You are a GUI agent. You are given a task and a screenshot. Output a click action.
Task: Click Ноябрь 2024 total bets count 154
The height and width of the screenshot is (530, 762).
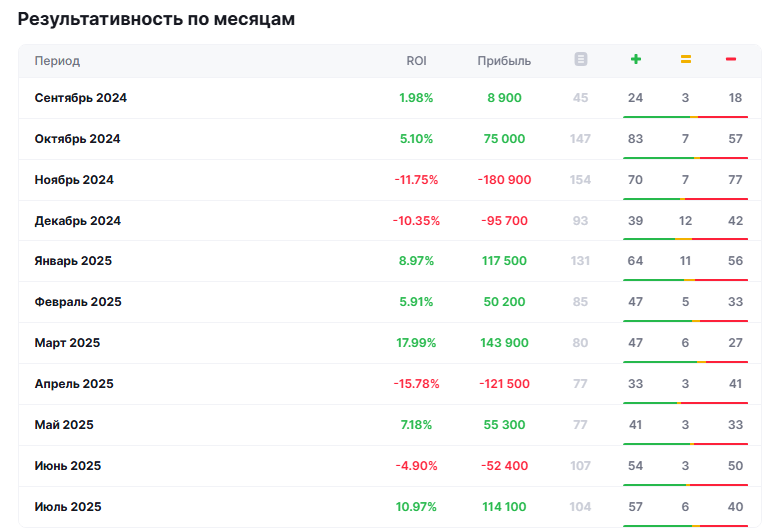pos(581,180)
